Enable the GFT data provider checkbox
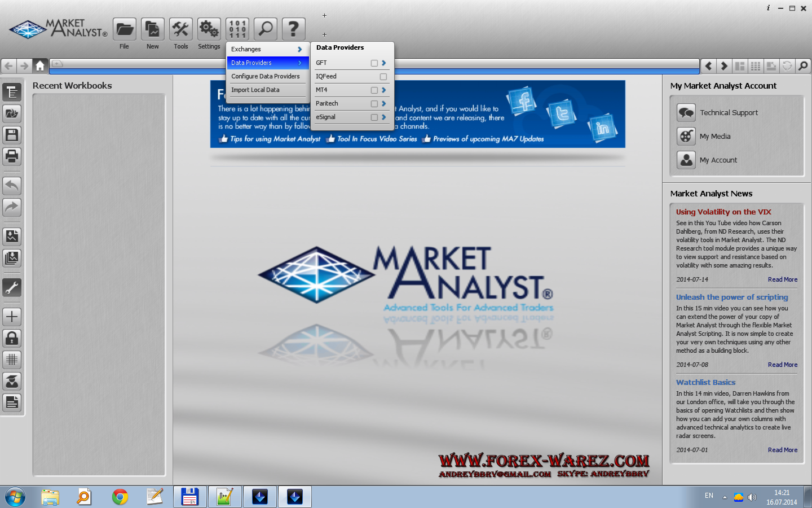812x508 pixels. click(x=374, y=63)
